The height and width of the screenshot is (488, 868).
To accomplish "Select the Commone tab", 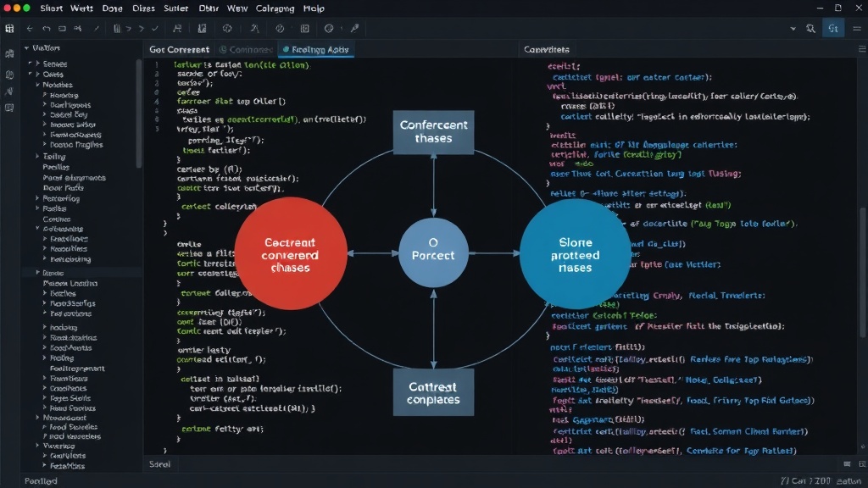I will (247, 49).
